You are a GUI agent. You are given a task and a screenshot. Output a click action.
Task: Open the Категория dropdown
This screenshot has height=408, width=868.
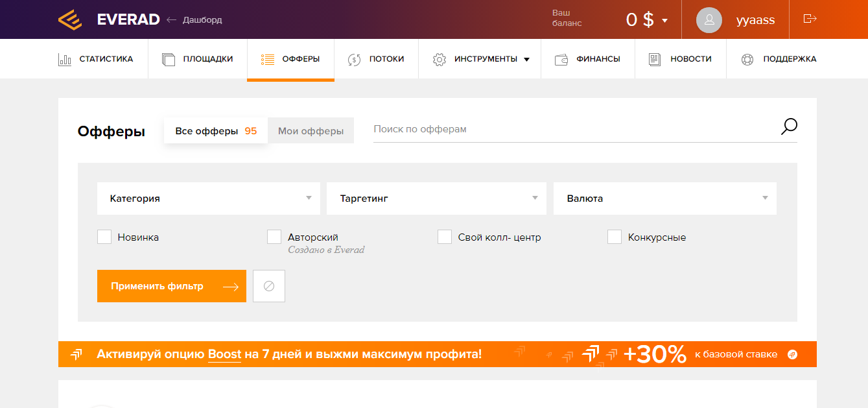tap(208, 198)
